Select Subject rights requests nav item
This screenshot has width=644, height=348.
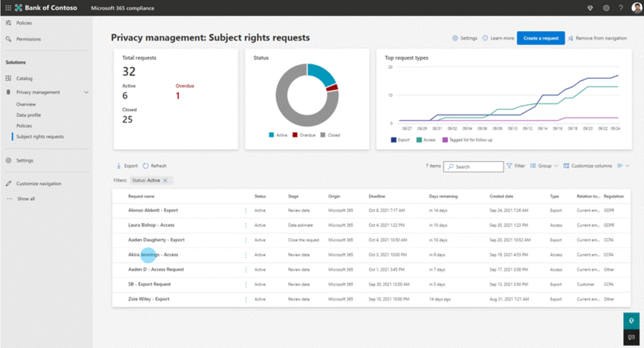[x=40, y=136]
